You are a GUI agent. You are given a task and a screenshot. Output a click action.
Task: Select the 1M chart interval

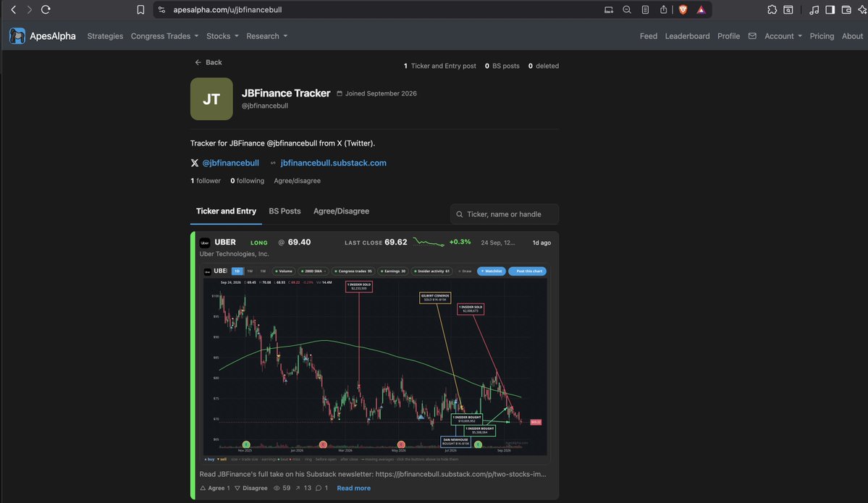263,271
